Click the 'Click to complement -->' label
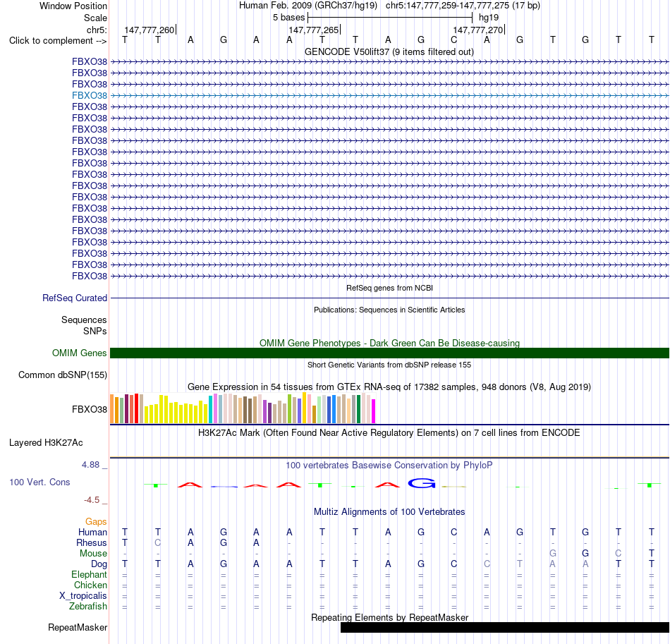Image resolution: width=670 pixels, height=644 pixels. (x=58, y=41)
